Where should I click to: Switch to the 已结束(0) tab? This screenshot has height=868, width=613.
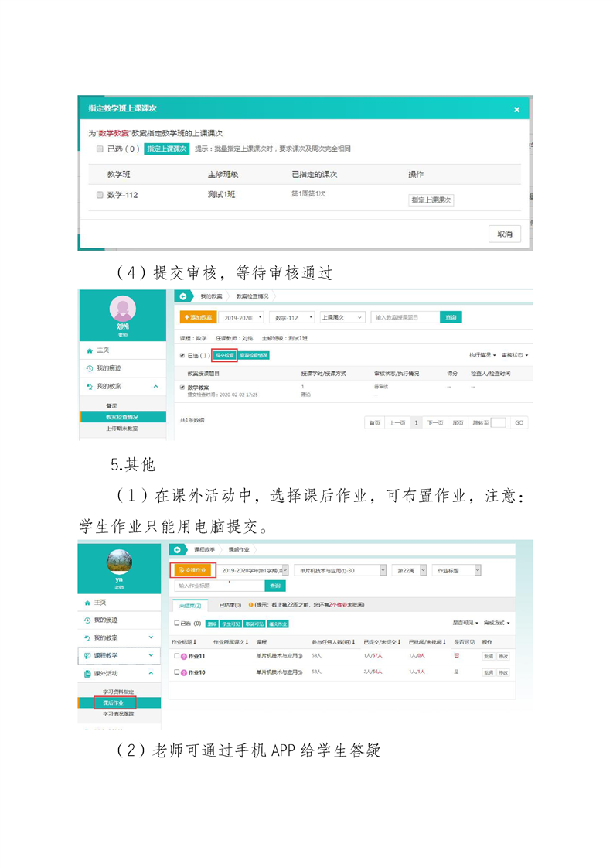tap(230, 605)
